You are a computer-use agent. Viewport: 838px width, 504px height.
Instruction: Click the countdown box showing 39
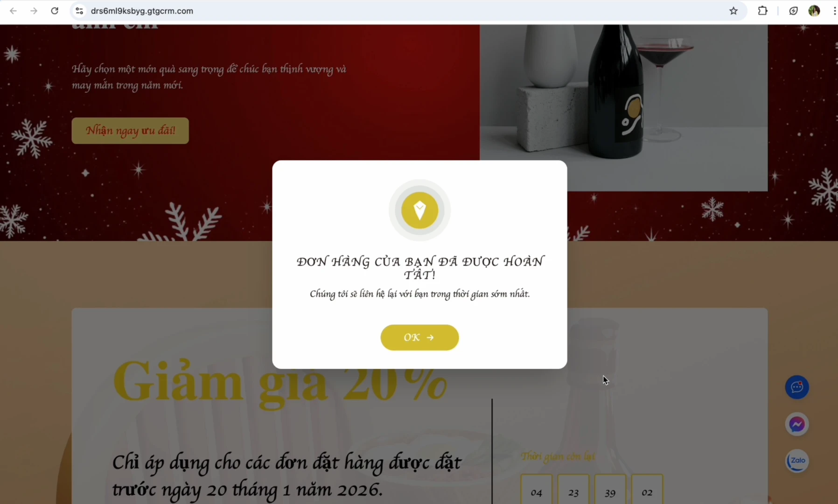610,490
